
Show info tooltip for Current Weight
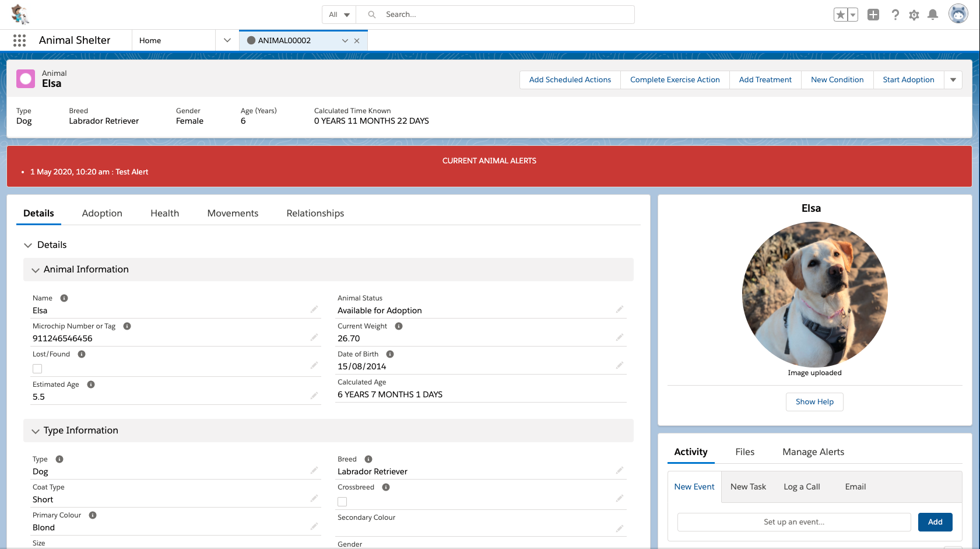399,326
